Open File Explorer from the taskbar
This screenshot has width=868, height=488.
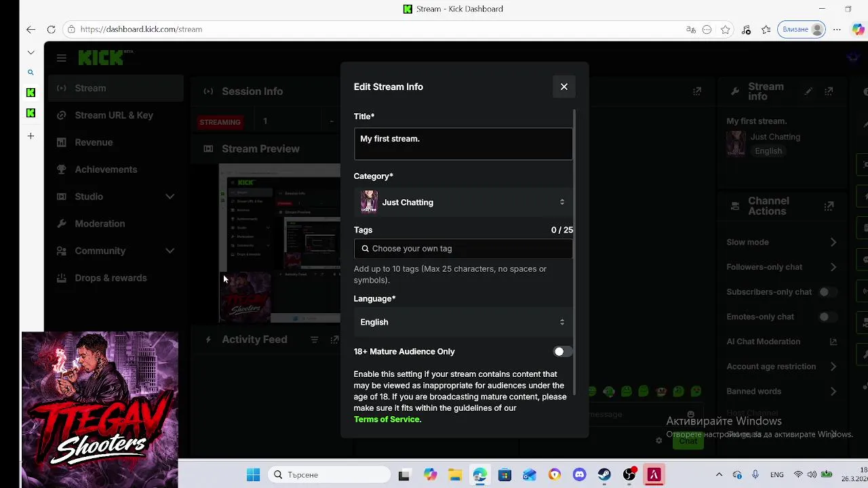(454, 474)
